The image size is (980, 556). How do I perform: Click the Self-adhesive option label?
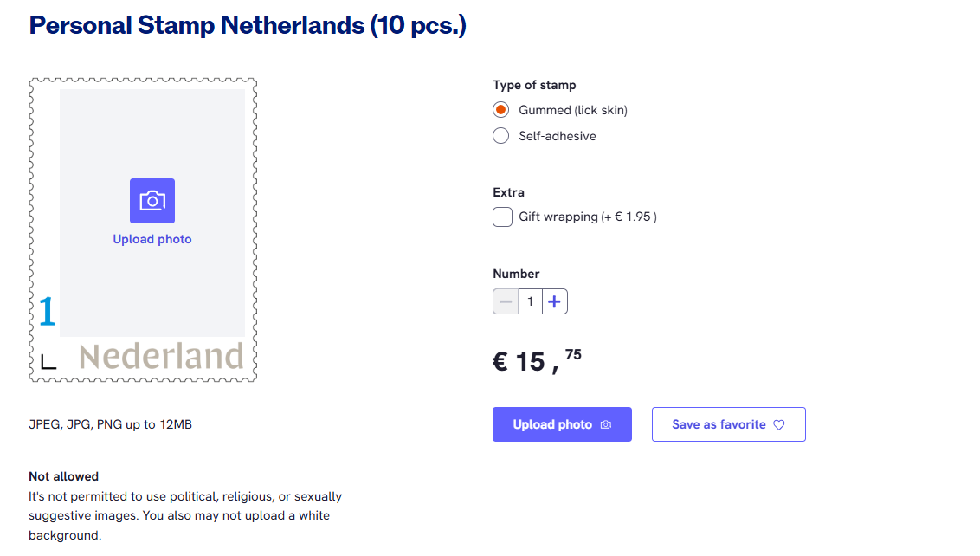coord(558,136)
